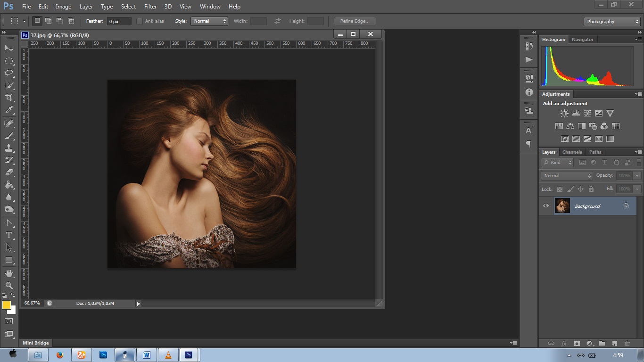The width and height of the screenshot is (644, 362).
Task: Toggle Quick Mask mode
Action: coord(9,321)
